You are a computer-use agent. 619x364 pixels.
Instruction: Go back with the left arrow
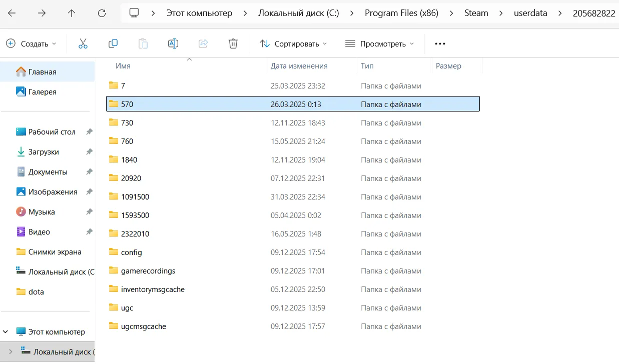[12, 13]
